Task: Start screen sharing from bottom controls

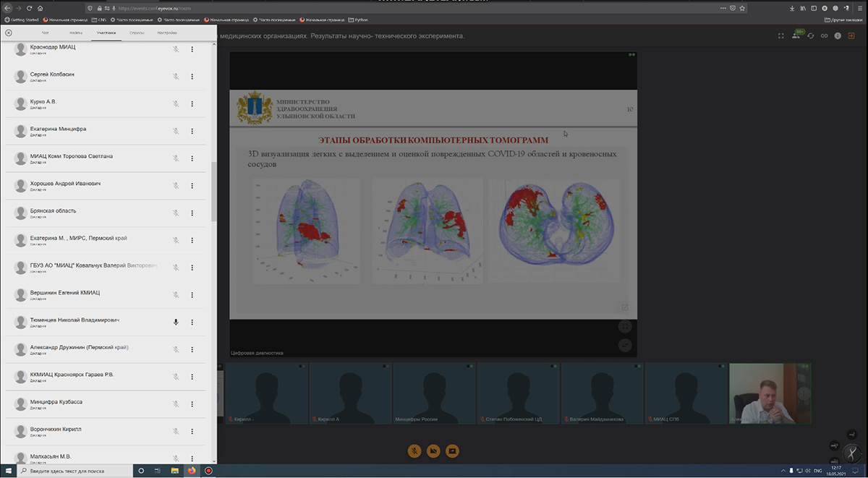Action: point(452,451)
